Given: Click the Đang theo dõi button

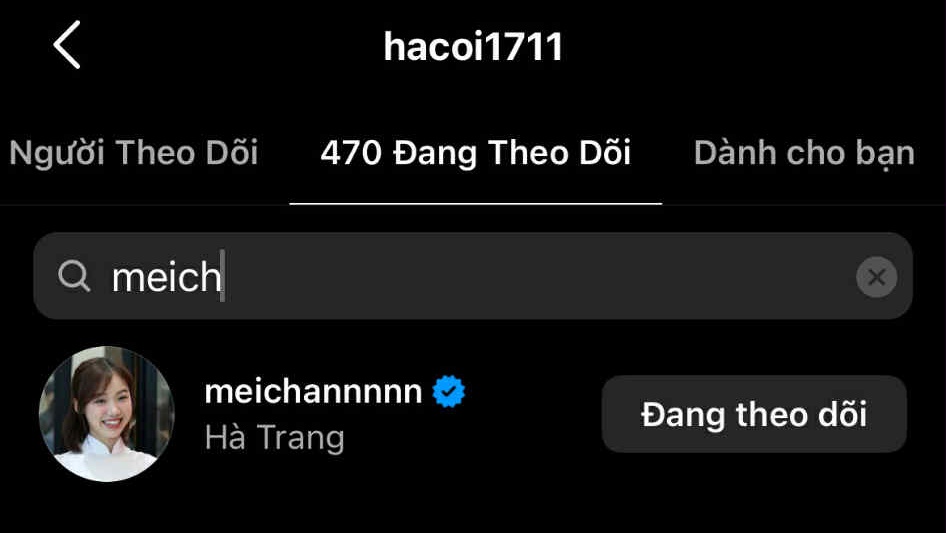Looking at the screenshot, I should [x=754, y=414].
